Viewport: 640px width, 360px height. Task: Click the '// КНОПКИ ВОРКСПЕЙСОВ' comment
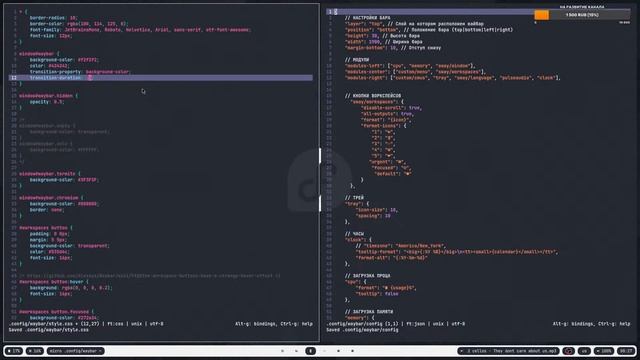coord(373,96)
